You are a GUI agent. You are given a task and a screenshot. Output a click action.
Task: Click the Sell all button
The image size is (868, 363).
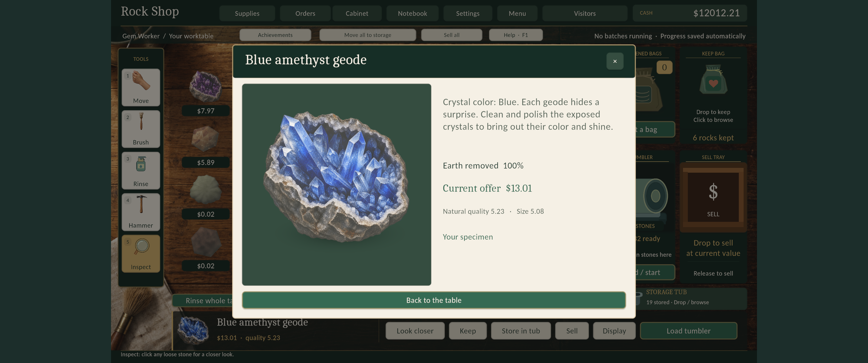451,35
